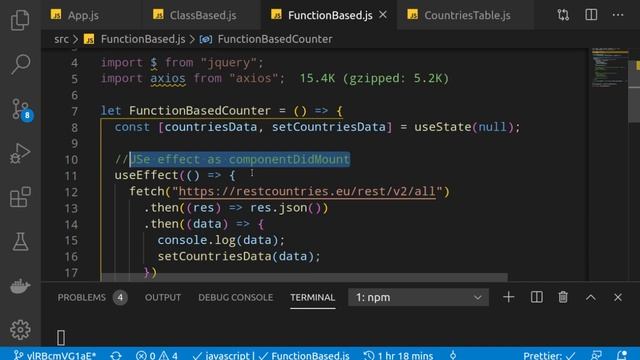
Task: Open the Extensions view
Action: 20,198
